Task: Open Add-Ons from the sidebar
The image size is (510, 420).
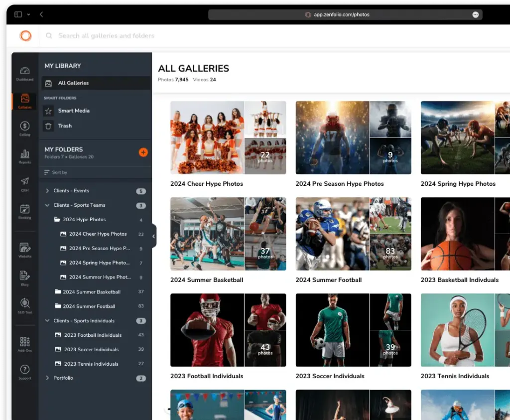Action: pos(25,344)
